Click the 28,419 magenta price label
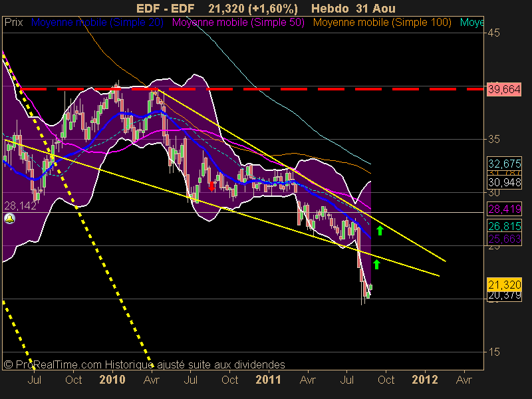The image size is (532, 399). click(504, 209)
